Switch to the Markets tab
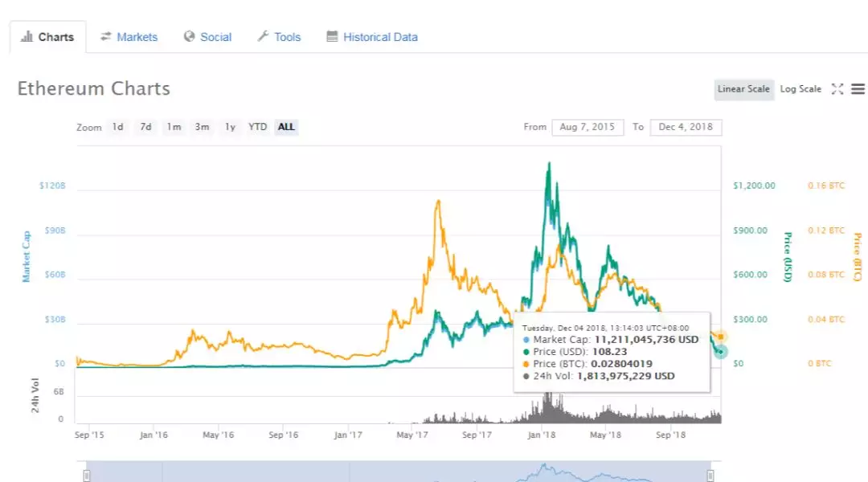 (129, 37)
